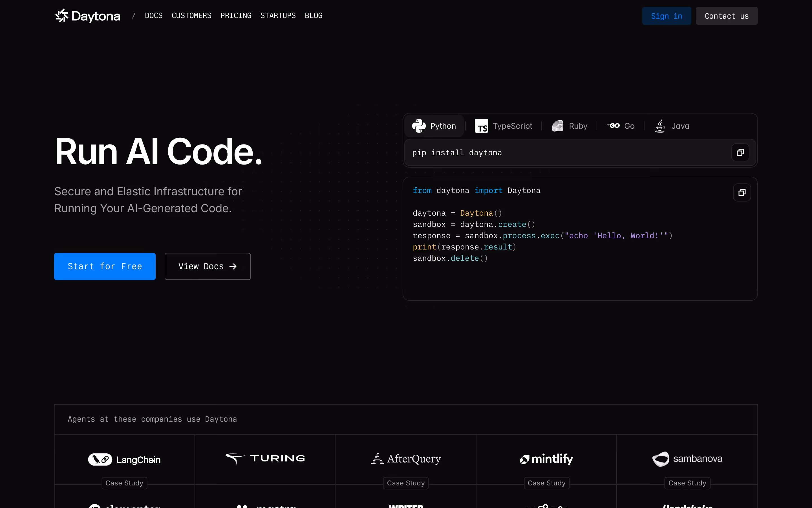Click the 'sandbox.delete()' code line
The height and width of the screenshot is (508, 812).
[450, 258]
